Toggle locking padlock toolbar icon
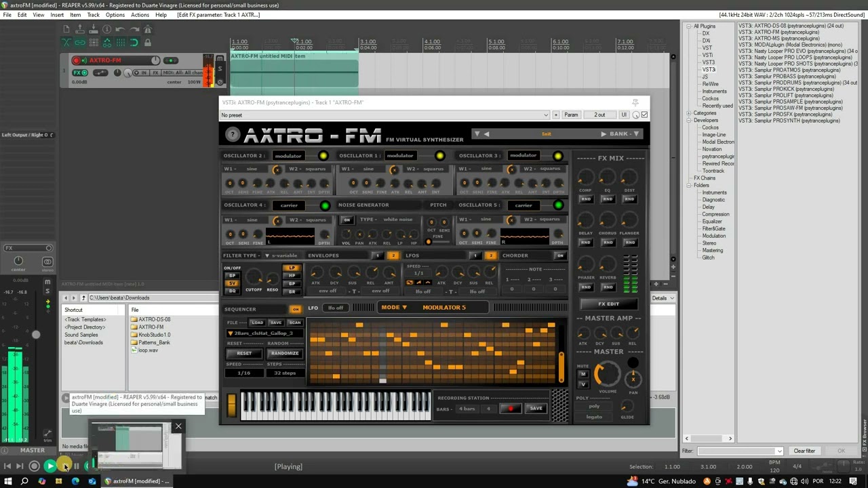 [148, 42]
